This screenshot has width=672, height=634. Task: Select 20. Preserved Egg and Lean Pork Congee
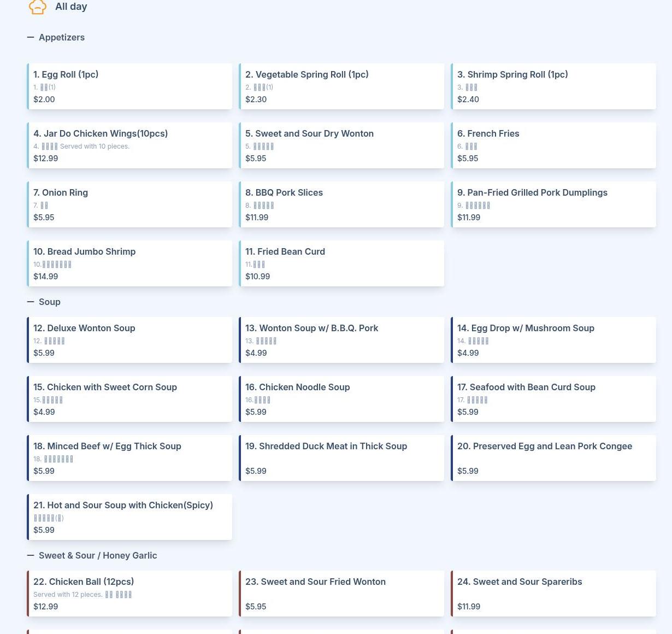click(553, 458)
